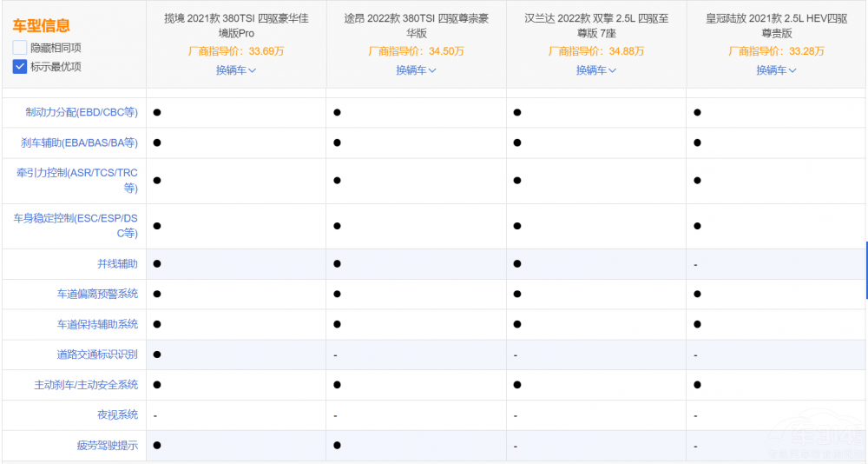Uncheck the 标示最优项 checkbox

point(20,67)
